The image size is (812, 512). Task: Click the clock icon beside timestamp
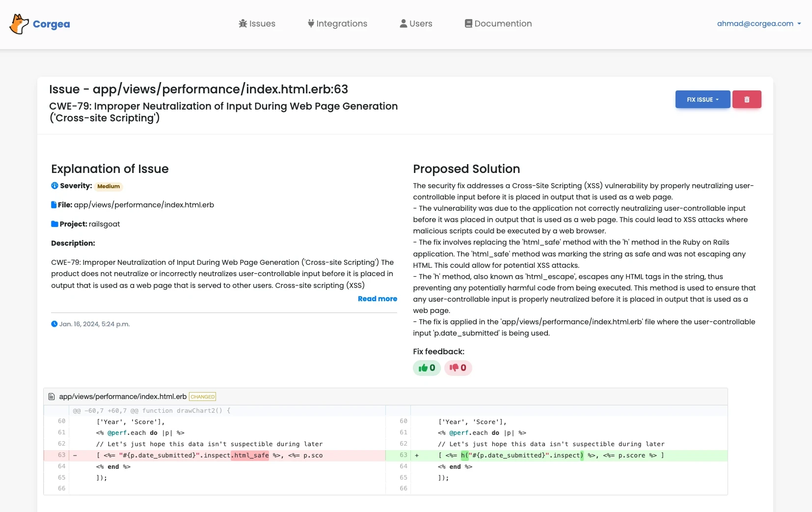click(54, 324)
